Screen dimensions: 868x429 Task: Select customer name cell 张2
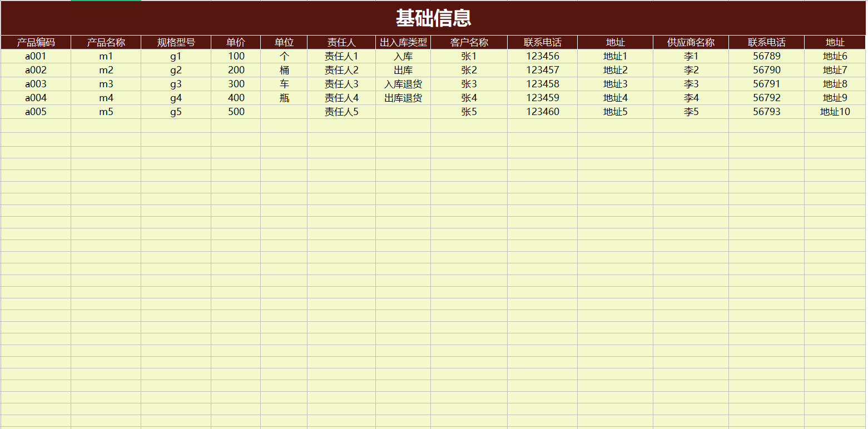click(469, 70)
